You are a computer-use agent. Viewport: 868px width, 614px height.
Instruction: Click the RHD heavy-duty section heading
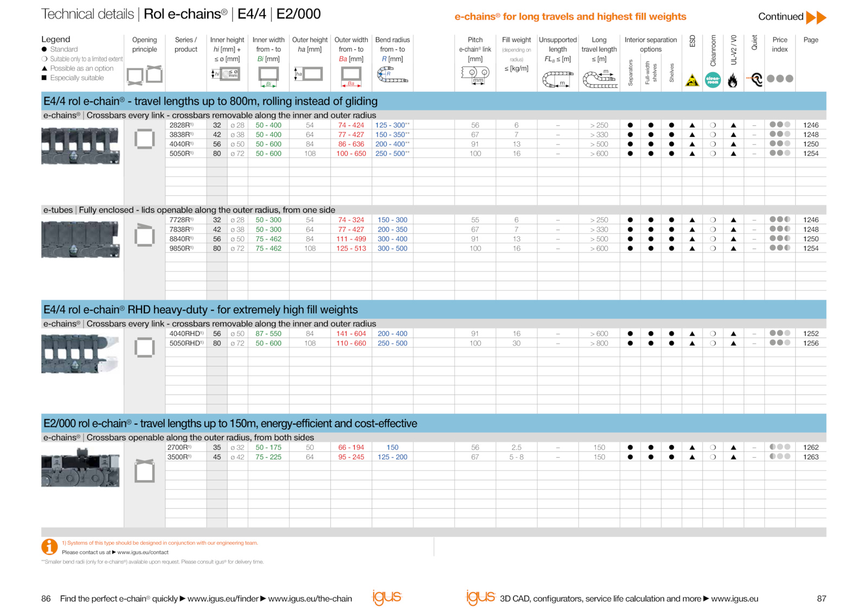201,309
